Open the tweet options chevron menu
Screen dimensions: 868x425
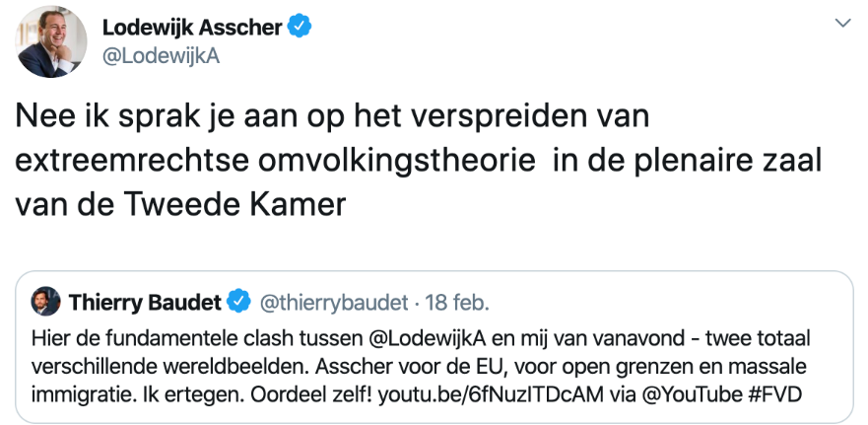point(842,24)
